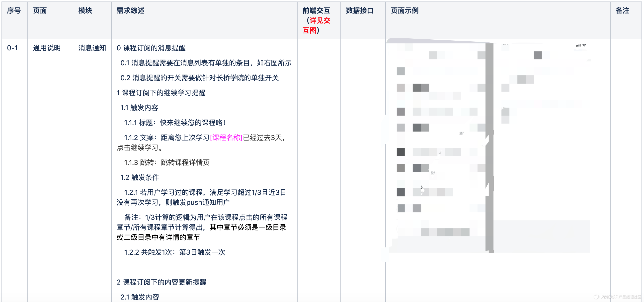
Task: Click the red 详见交互图 text
Action: click(x=317, y=25)
